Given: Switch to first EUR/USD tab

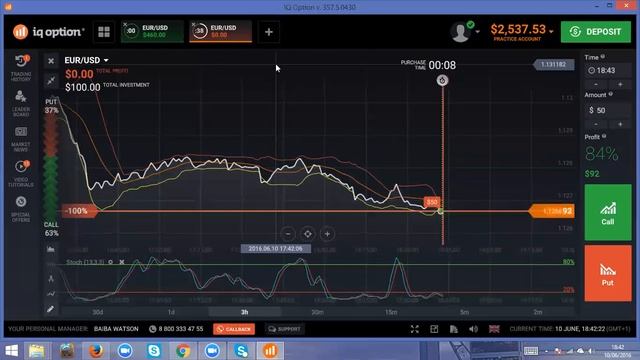Looking at the screenshot, I should click(x=152, y=31).
